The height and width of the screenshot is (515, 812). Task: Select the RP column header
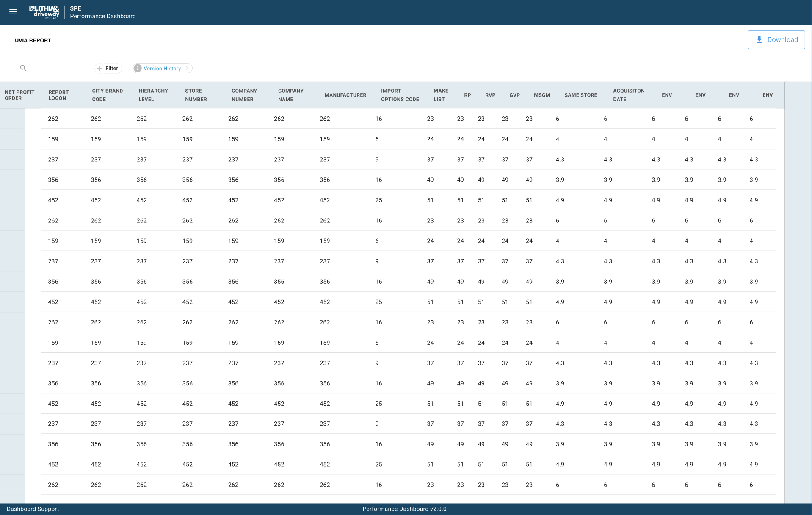[x=467, y=95]
